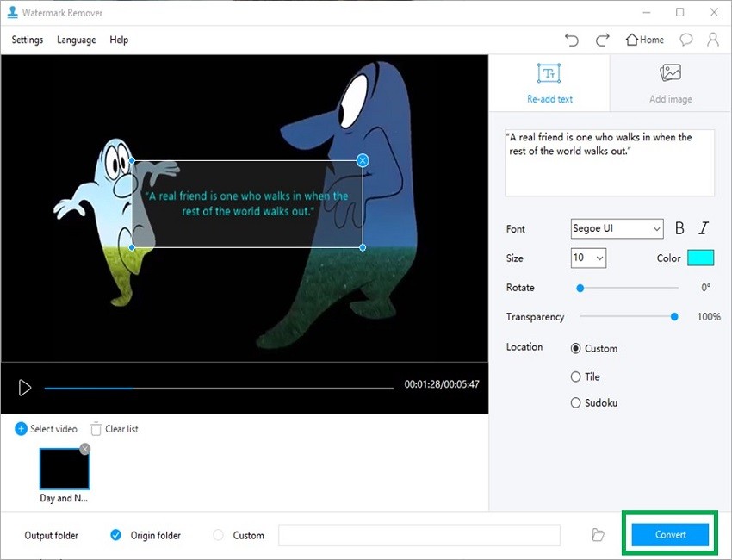732x560 pixels.
Task: Click the watermark quote text in video preview
Action: tap(246, 203)
